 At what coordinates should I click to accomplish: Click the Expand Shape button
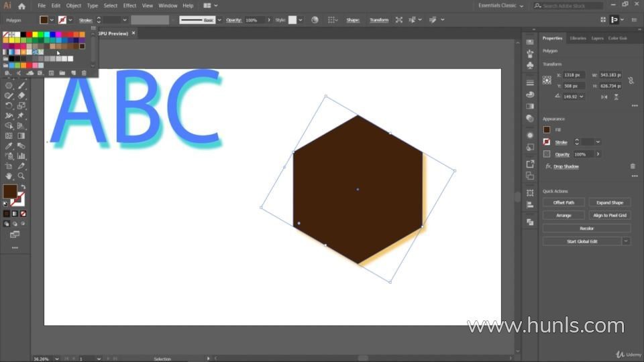[609, 202]
